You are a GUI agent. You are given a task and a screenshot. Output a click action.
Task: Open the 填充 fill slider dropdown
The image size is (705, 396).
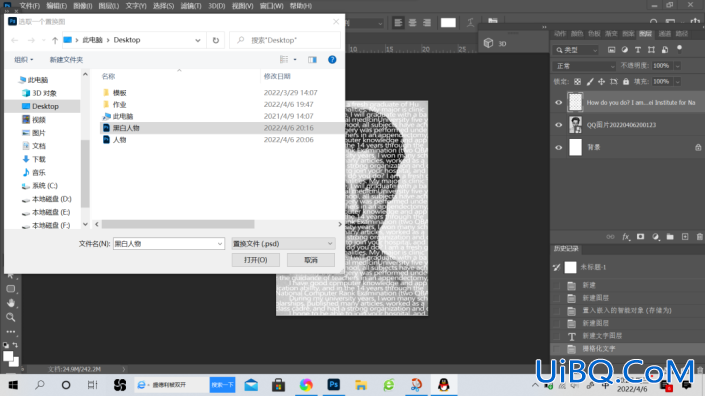point(677,82)
